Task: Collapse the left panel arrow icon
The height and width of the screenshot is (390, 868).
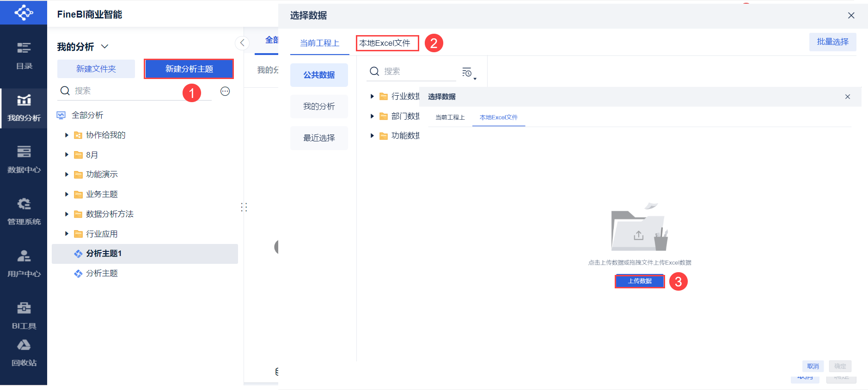Action: 242,43
